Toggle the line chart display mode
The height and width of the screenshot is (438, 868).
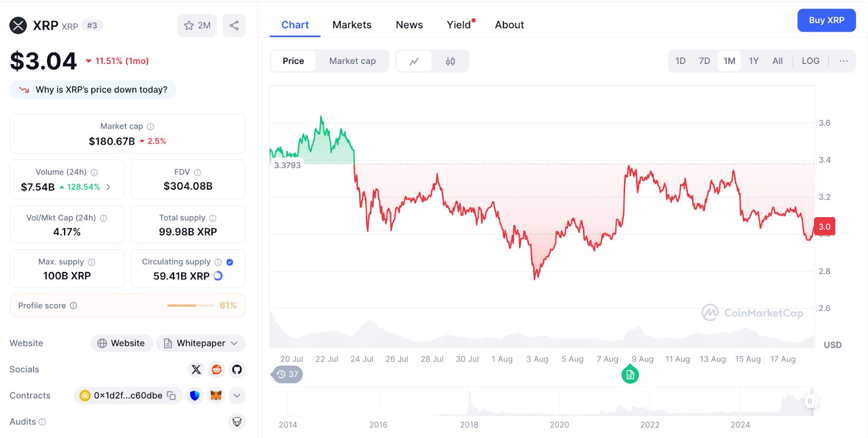coord(414,61)
